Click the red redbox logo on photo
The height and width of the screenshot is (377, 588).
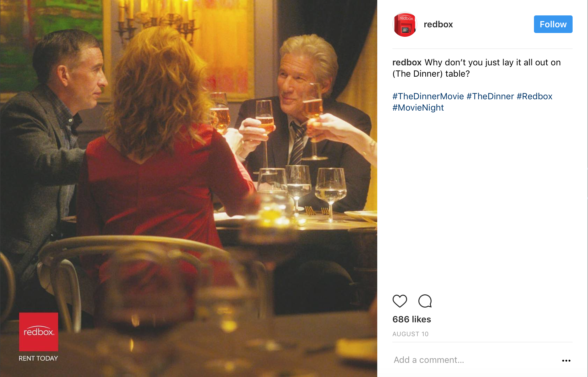(39, 332)
